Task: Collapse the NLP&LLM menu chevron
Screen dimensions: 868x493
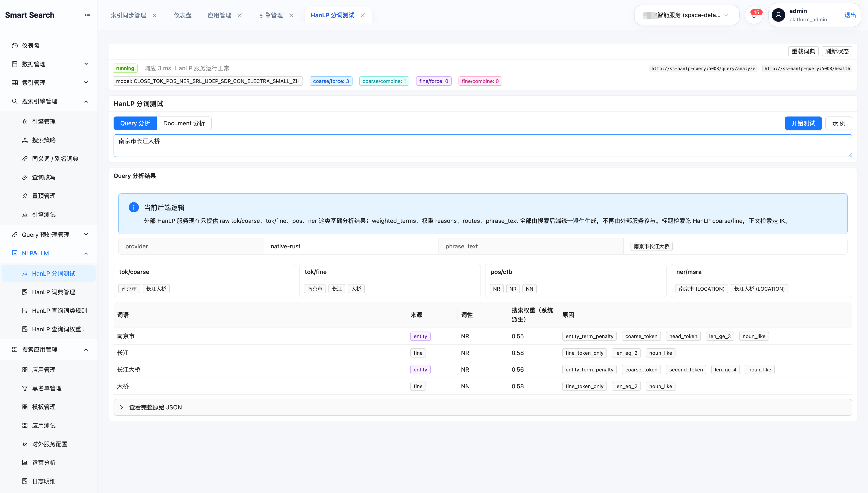Action: [86, 253]
